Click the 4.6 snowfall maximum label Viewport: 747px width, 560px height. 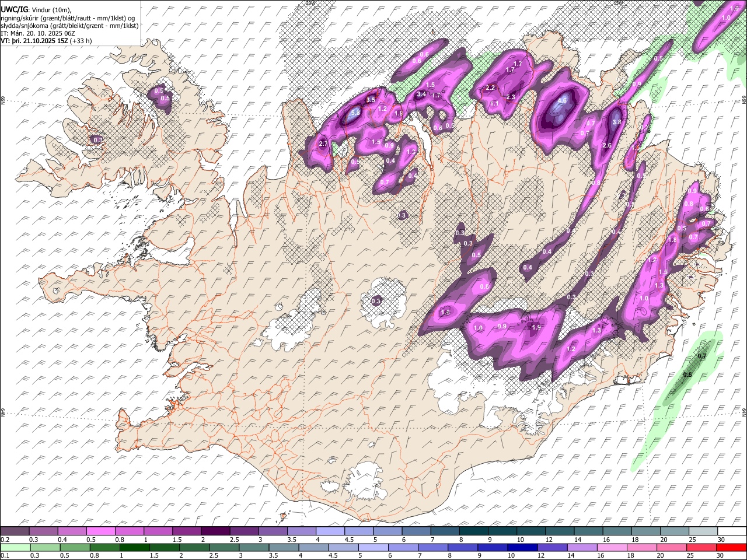tap(562, 100)
